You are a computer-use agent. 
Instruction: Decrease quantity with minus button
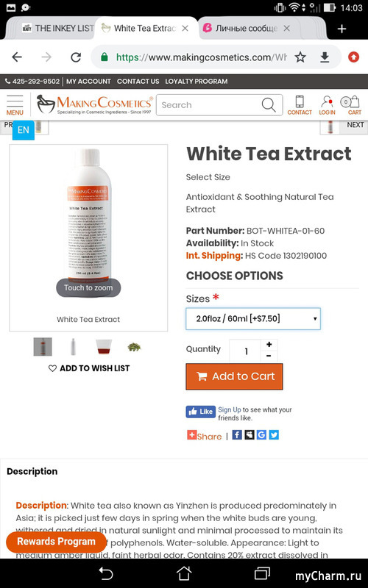[x=269, y=356]
